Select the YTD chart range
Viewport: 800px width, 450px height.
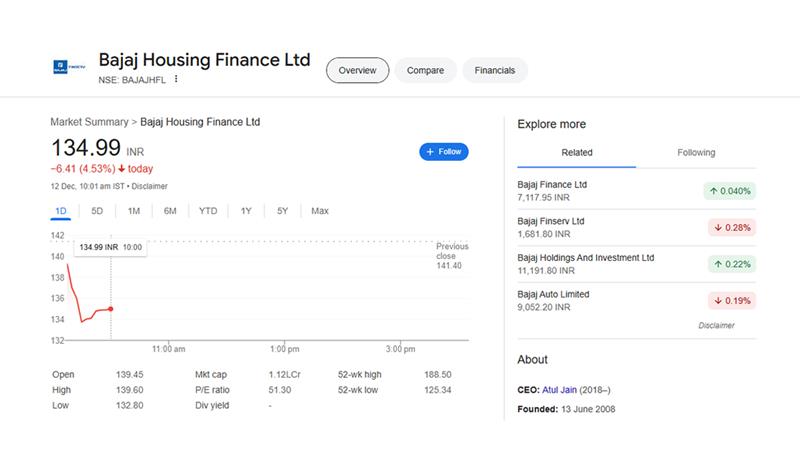pos(208,211)
